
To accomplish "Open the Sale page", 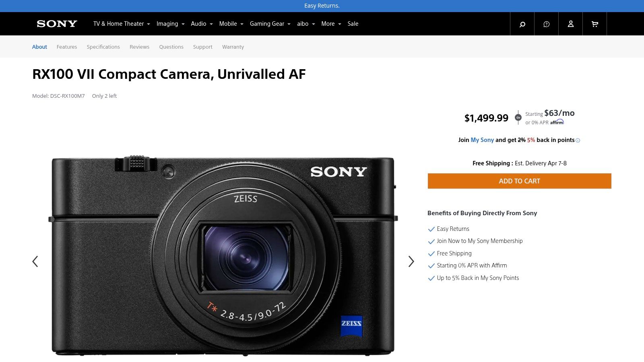I will (353, 24).
